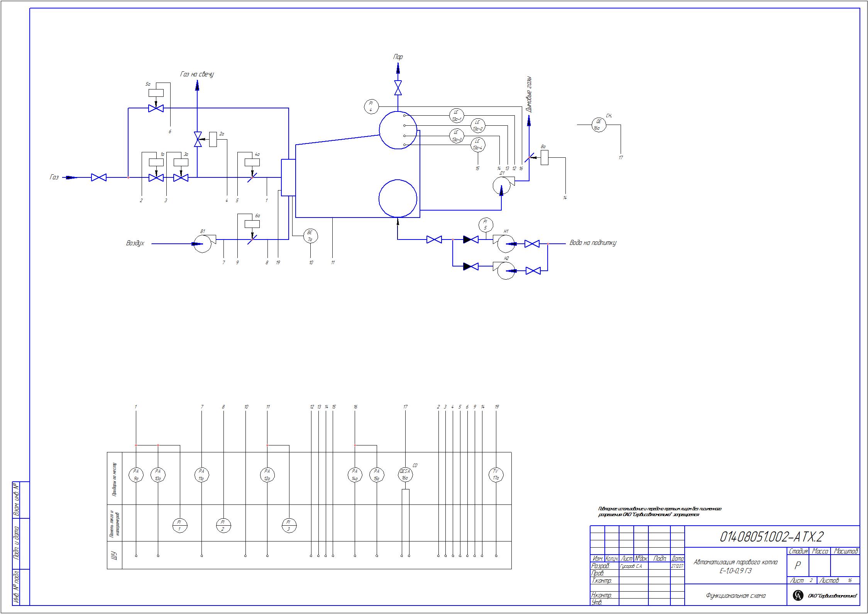Select the PA 12a instrument circle

267,474
